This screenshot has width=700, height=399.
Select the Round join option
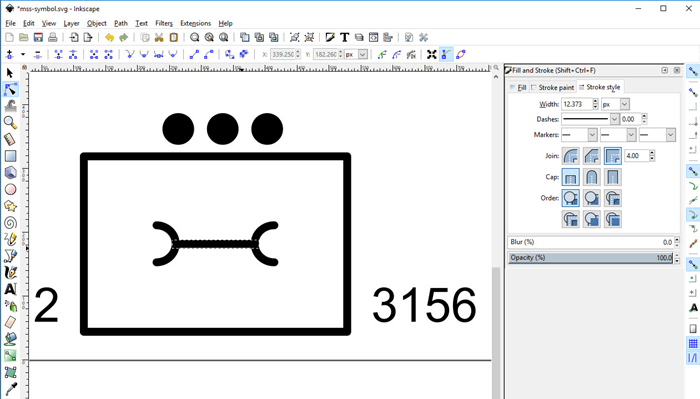click(571, 156)
